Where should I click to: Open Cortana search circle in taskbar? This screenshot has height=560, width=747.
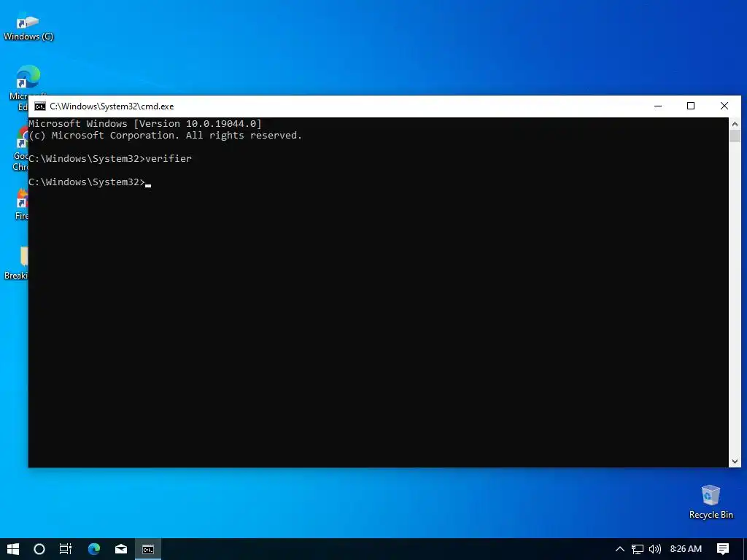39,549
